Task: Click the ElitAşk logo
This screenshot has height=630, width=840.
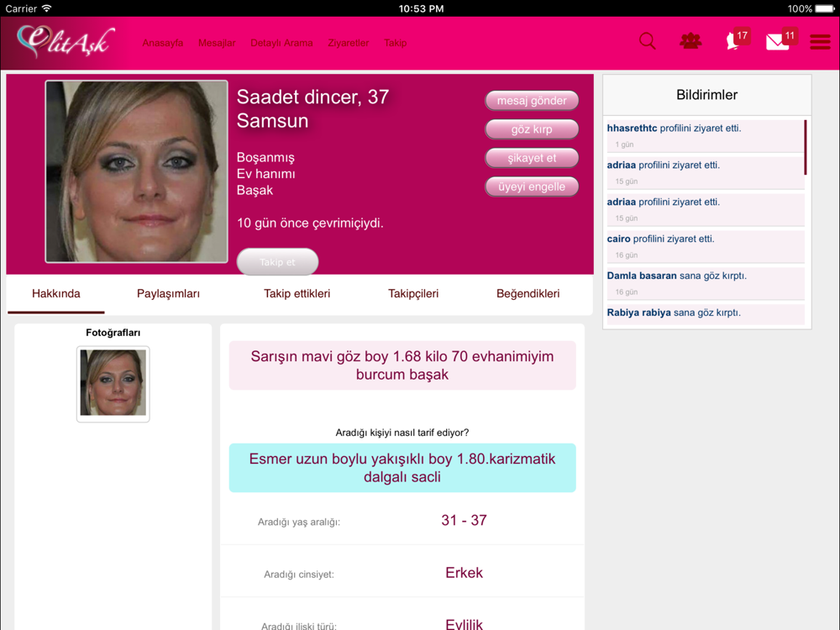Action: [66, 40]
